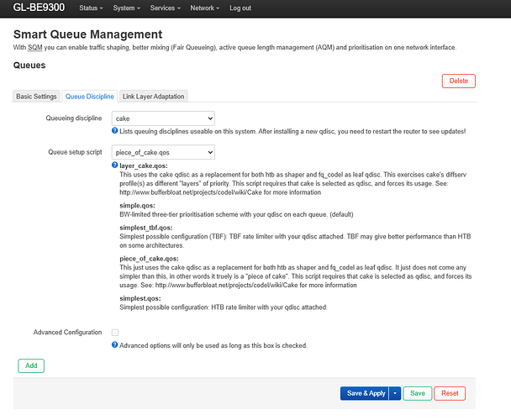Click help icon under Queueing discipline dropdown
The height and width of the screenshot is (420, 511).
coord(114,131)
